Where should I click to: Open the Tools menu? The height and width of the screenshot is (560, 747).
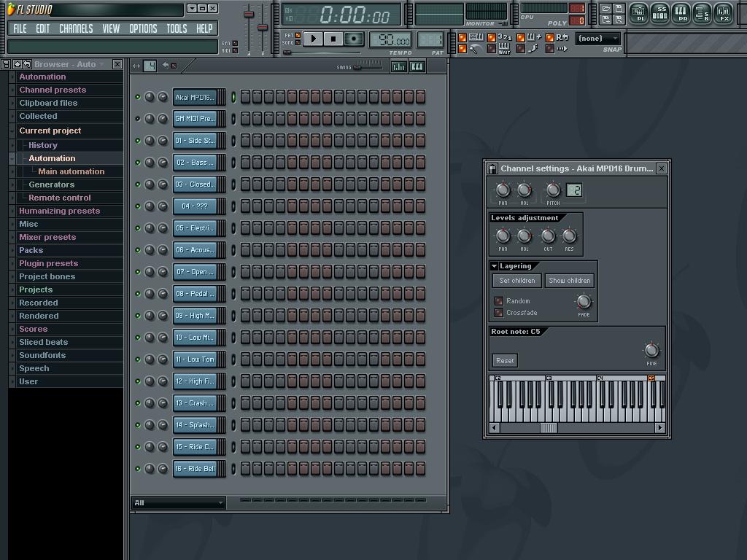(x=177, y=28)
